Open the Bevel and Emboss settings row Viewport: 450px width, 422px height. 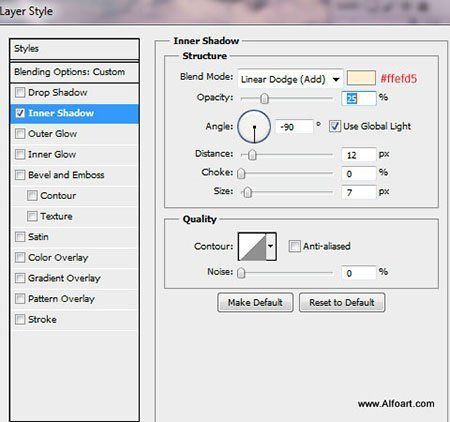tap(75, 175)
